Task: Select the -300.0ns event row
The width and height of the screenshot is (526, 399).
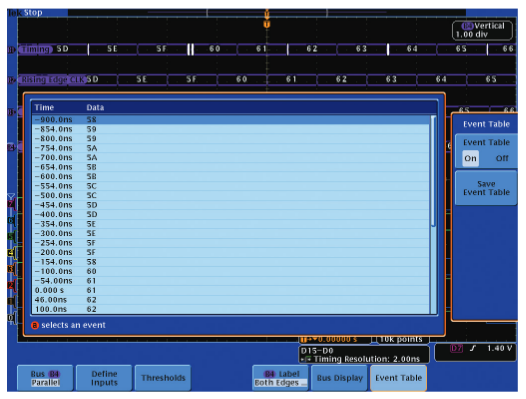Action: pos(231,233)
